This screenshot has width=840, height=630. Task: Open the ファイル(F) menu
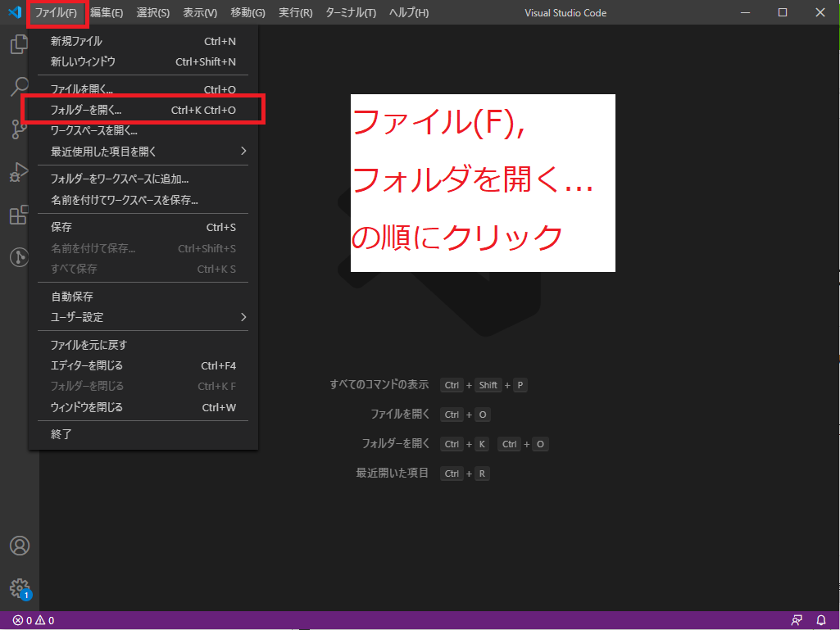click(56, 12)
